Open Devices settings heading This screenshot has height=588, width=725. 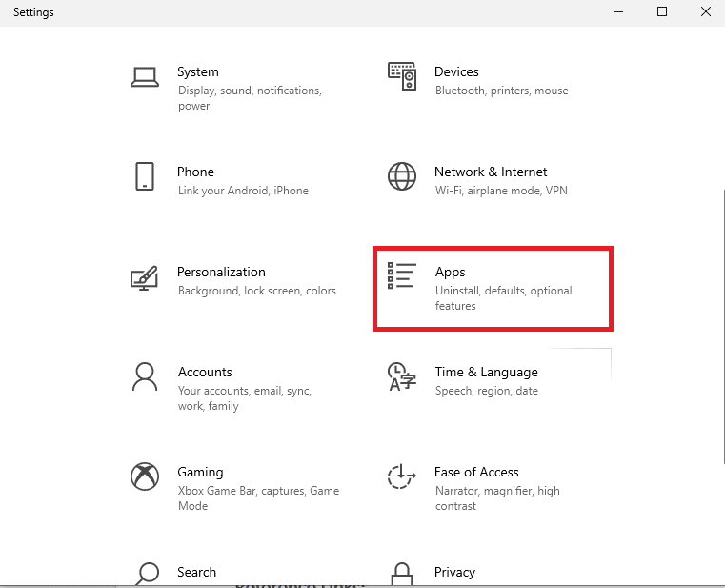pos(456,71)
